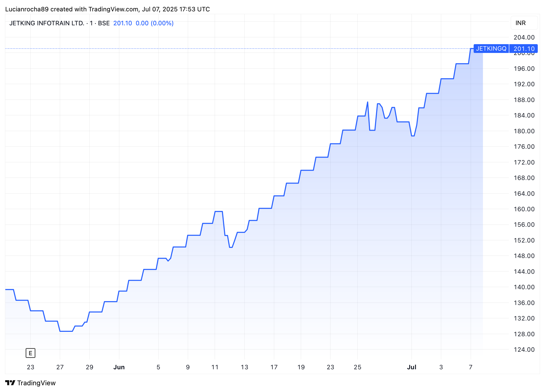The height and width of the screenshot is (392, 545).
Task: Click the JETKING INFOTRAIN LTD. symbol title
Action: coord(47,23)
